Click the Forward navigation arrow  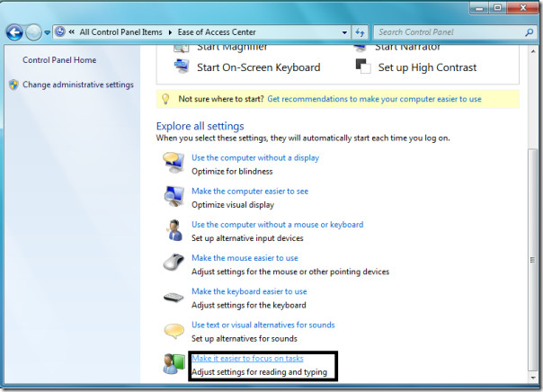[x=33, y=33]
